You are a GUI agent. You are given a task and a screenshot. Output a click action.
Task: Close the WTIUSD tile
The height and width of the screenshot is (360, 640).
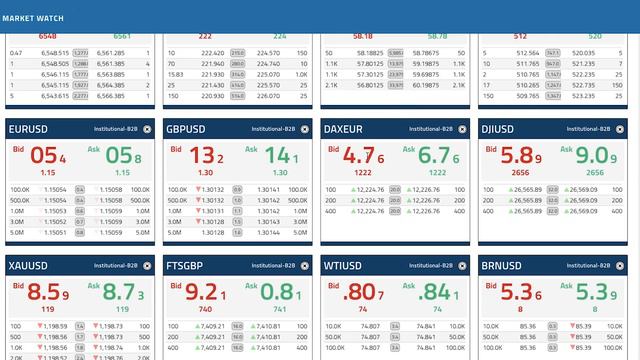coord(462,266)
